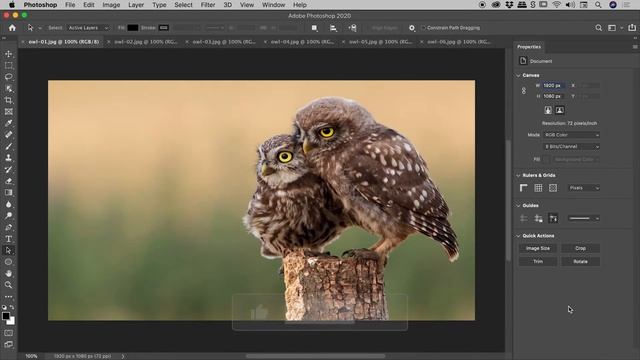Switch to the owl-02.jpg tab
640x360 pixels.
(x=145, y=42)
